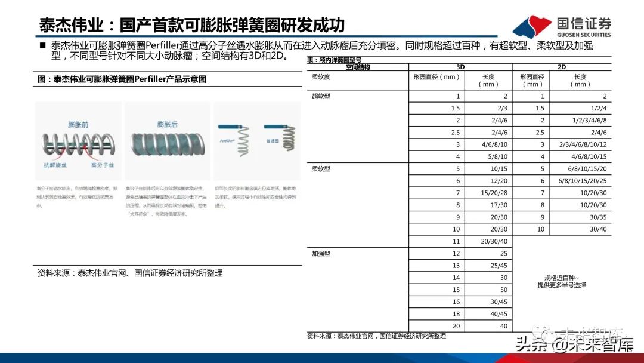Select the left source line 资料来源：泰杰伟业官网、国信证券经济研究所整理
644x363 pixels.
(130, 273)
